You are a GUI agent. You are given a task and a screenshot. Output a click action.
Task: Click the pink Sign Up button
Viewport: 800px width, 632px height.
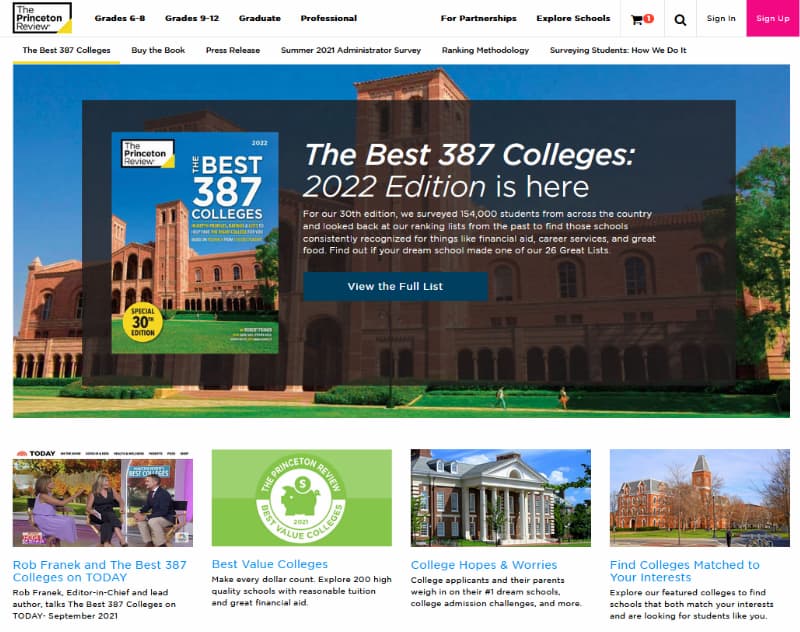[772, 18]
